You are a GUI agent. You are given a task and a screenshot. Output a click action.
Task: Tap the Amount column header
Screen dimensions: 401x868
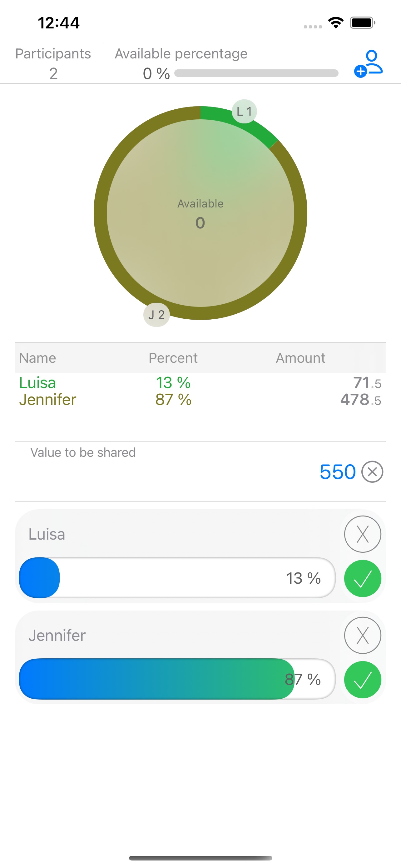click(x=300, y=358)
